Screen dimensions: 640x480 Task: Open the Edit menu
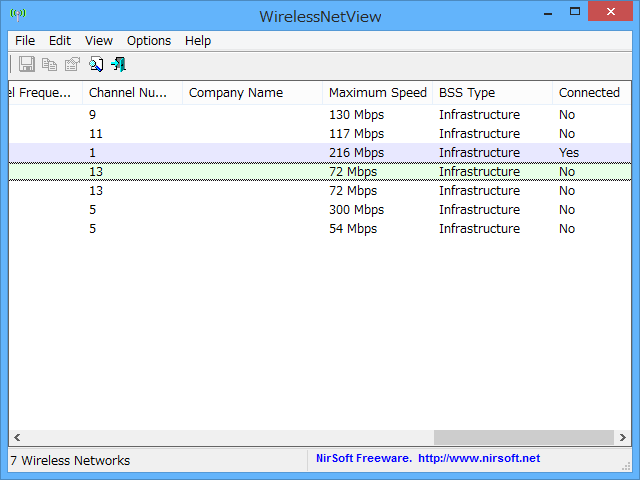click(60, 41)
